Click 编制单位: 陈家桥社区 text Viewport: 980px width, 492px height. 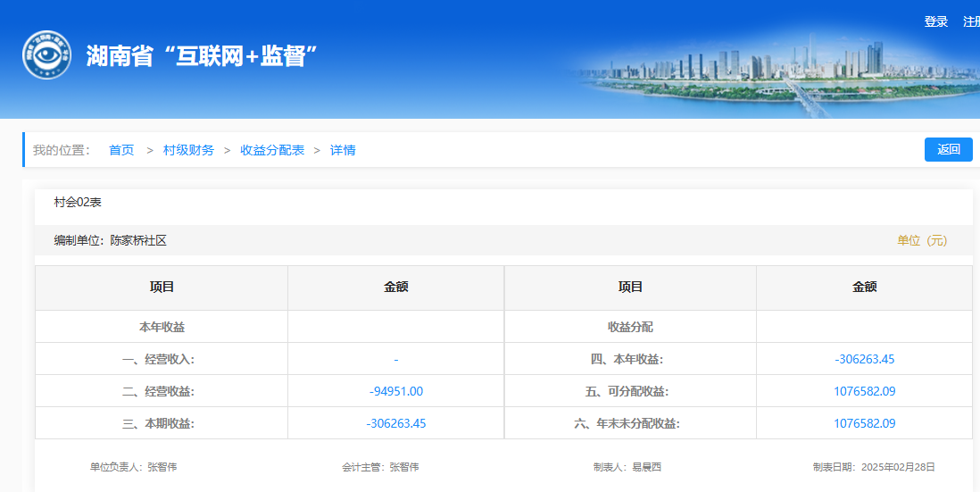(110, 241)
